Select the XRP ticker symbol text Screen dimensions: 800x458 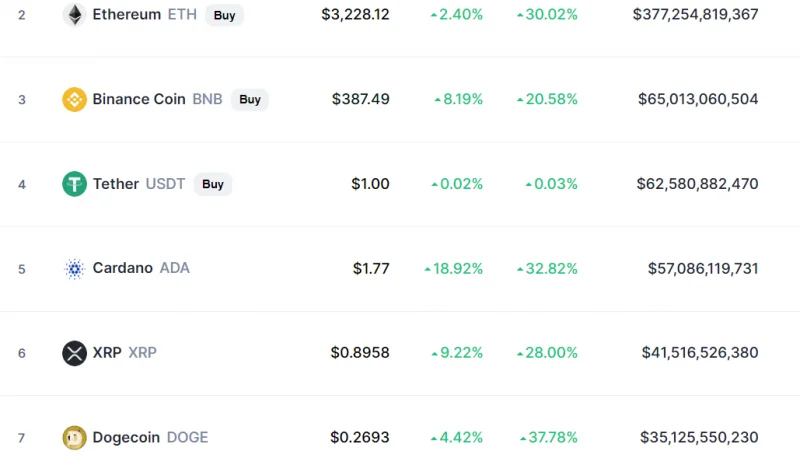click(142, 353)
